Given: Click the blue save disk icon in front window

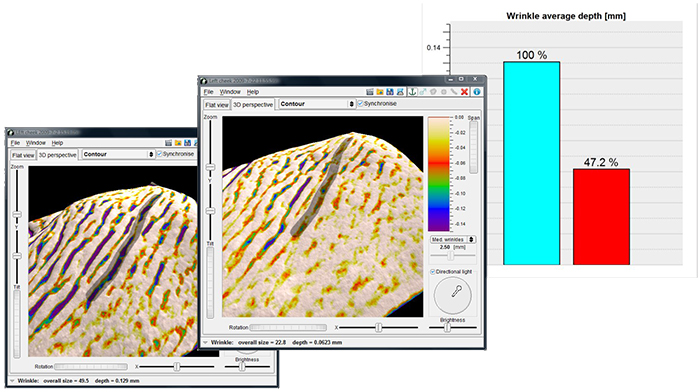Looking at the screenshot, I should point(390,92).
